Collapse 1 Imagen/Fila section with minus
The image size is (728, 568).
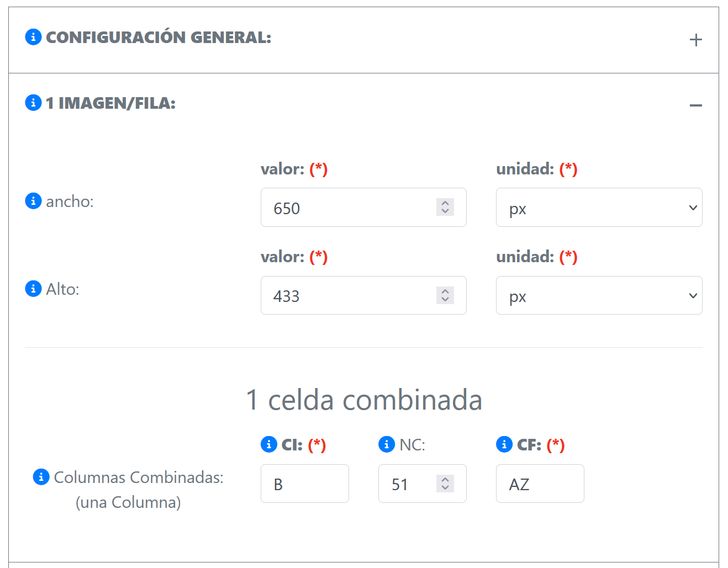[x=695, y=105]
